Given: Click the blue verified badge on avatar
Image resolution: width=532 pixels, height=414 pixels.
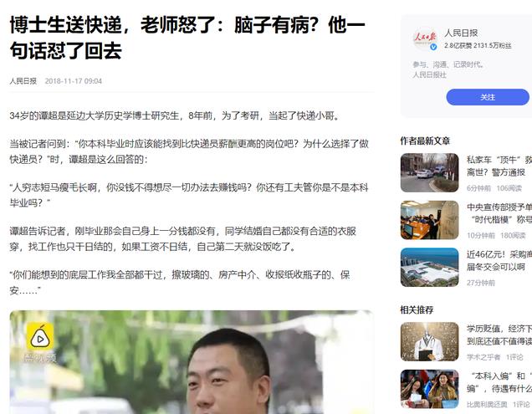Looking at the screenshot, I should [x=433, y=47].
